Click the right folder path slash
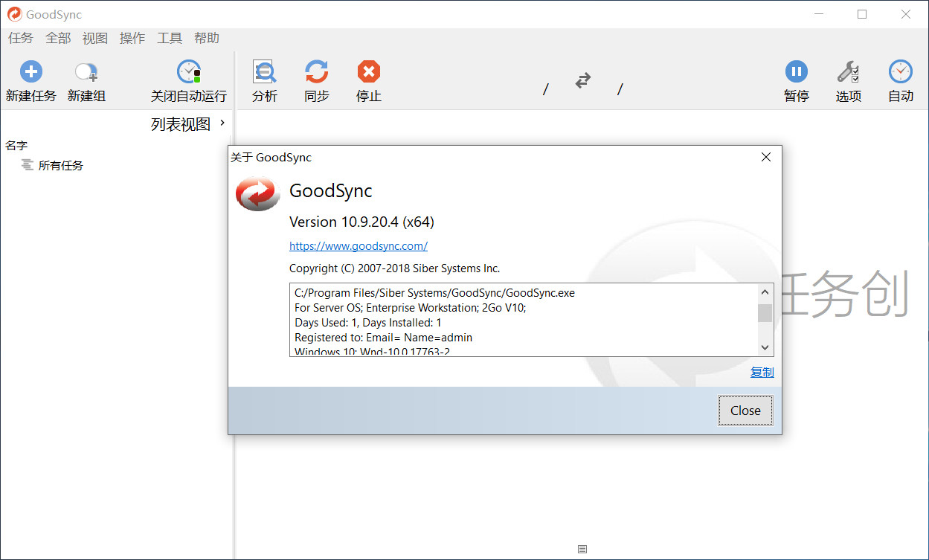Screen dimensions: 929x560 tap(620, 89)
